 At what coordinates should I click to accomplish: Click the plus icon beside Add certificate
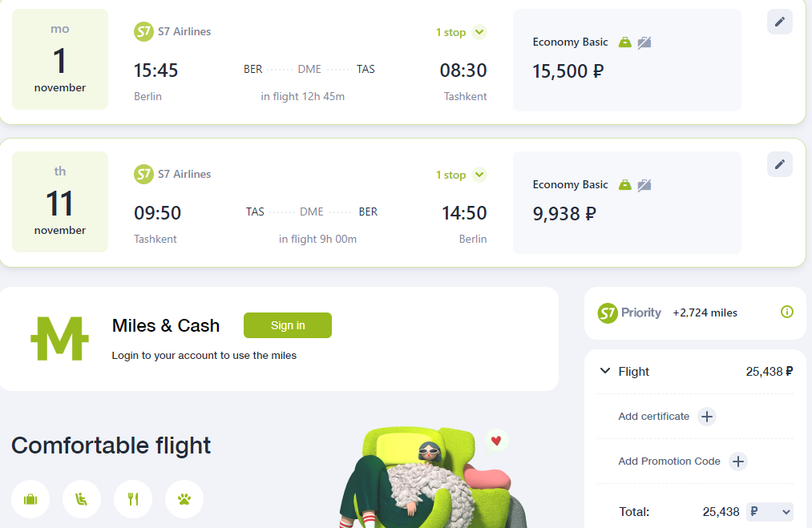point(707,416)
